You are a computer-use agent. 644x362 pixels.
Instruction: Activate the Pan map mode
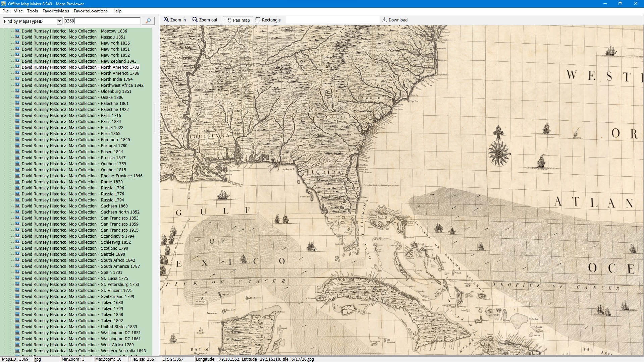coord(238,20)
